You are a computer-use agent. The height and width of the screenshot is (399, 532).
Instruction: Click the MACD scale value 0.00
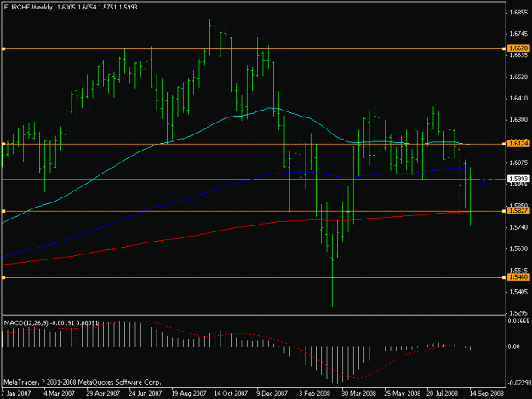pyautogui.click(x=513, y=346)
